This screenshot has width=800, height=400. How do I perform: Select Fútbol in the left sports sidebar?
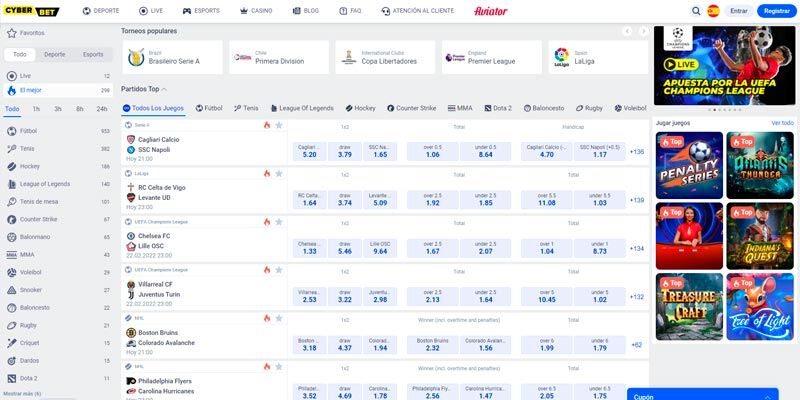click(x=28, y=131)
